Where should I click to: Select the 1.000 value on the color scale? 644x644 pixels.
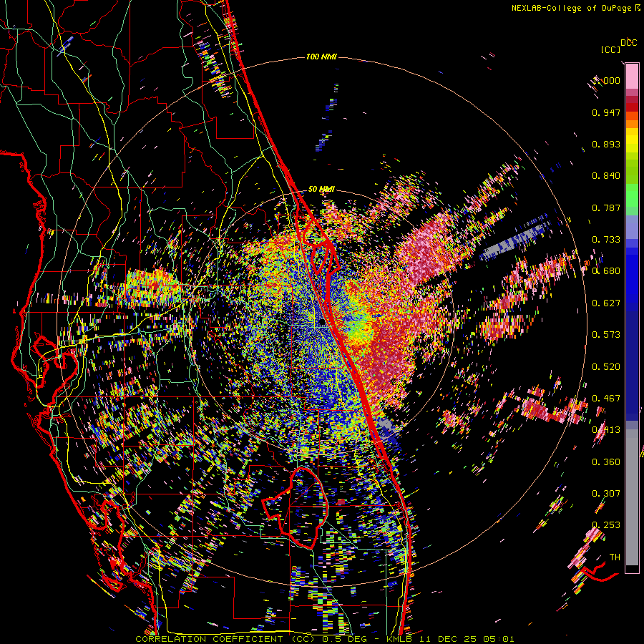[x=606, y=80]
